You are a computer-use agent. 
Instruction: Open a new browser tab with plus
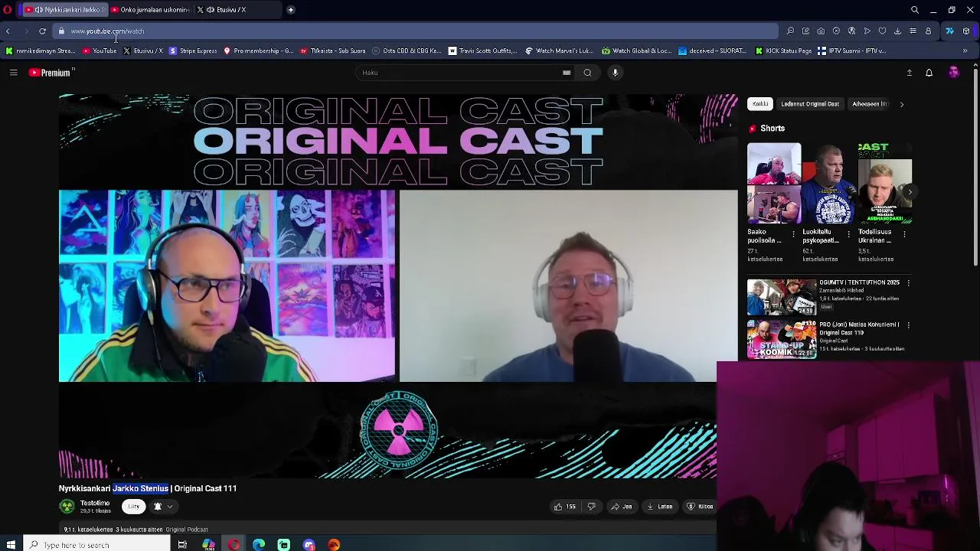[x=291, y=10]
